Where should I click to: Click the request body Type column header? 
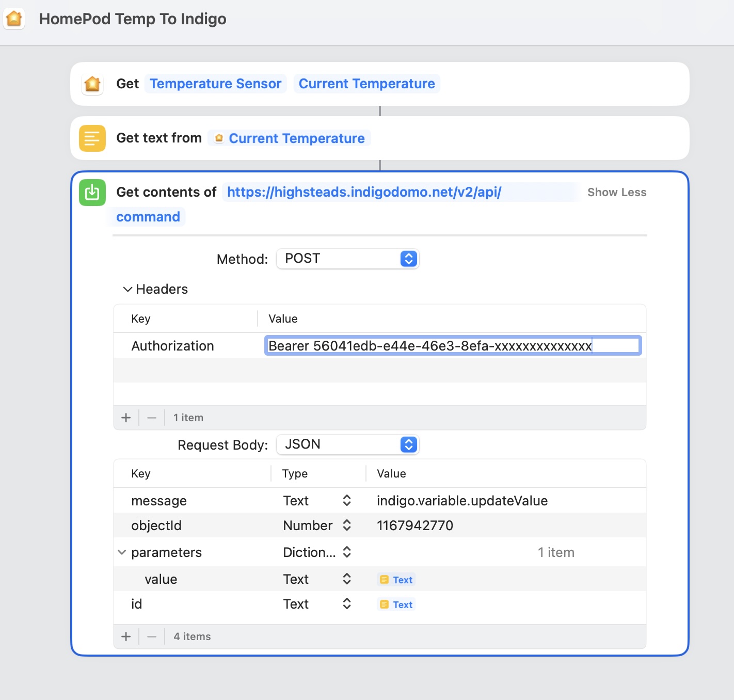[295, 473]
